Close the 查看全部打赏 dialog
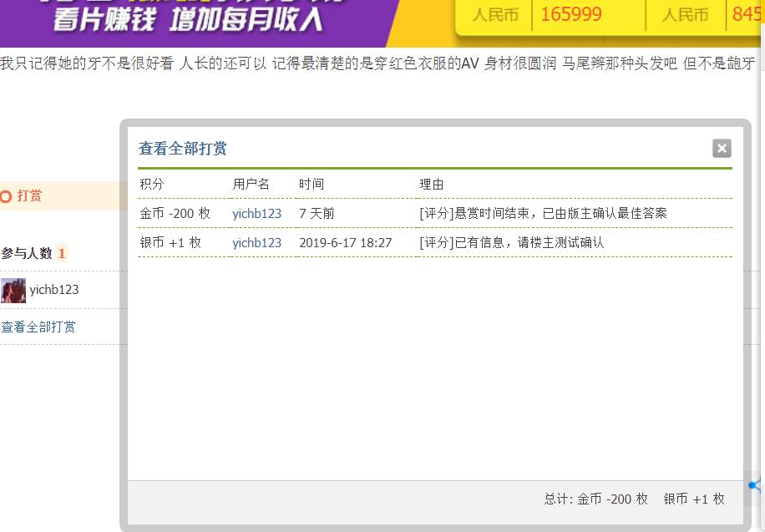This screenshot has height=532, width=765. (x=721, y=148)
